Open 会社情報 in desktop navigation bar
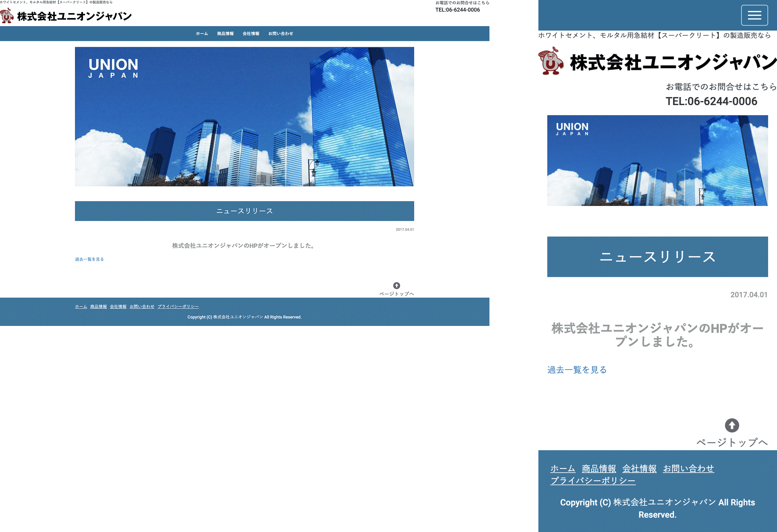This screenshot has width=777, height=532. 251,34
